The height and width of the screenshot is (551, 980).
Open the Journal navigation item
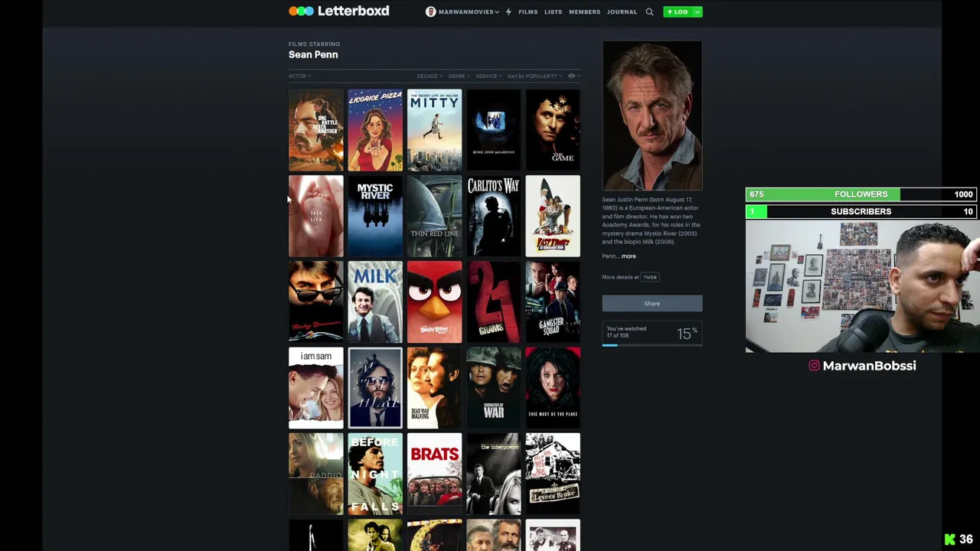coord(622,11)
